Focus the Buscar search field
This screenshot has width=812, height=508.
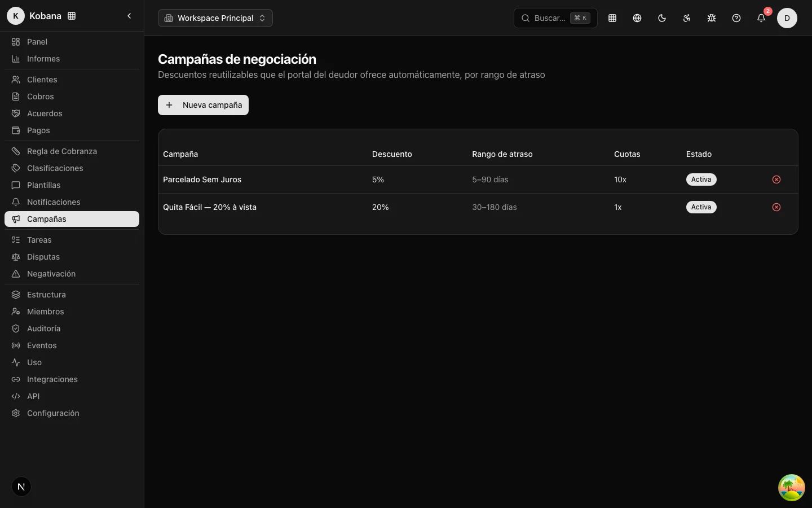pos(555,18)
